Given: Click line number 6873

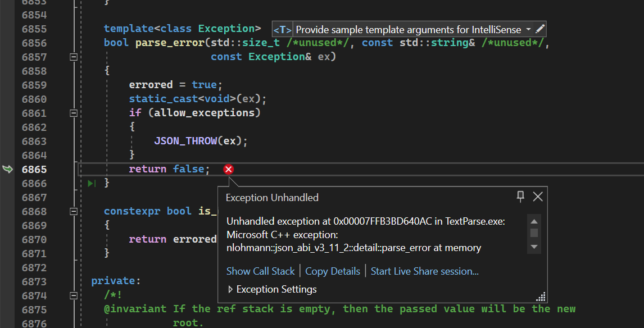Looking at the screenshot, I should pos(34,281).
